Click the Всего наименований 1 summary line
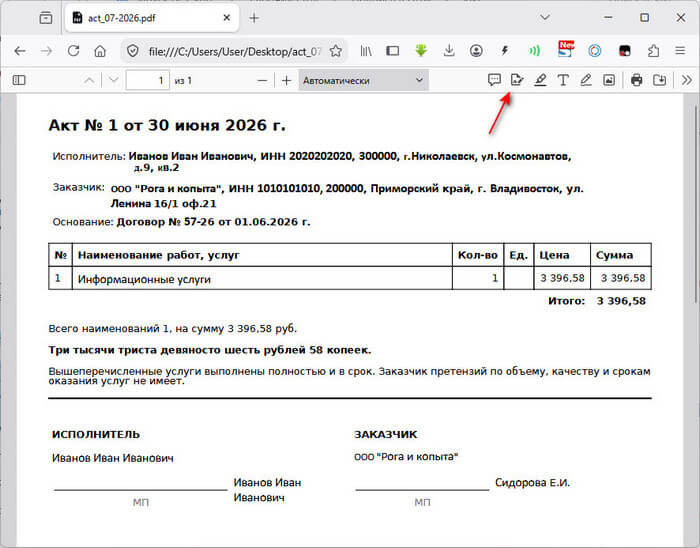The width and height of the screenshot is (700, 548). point(172,328)
